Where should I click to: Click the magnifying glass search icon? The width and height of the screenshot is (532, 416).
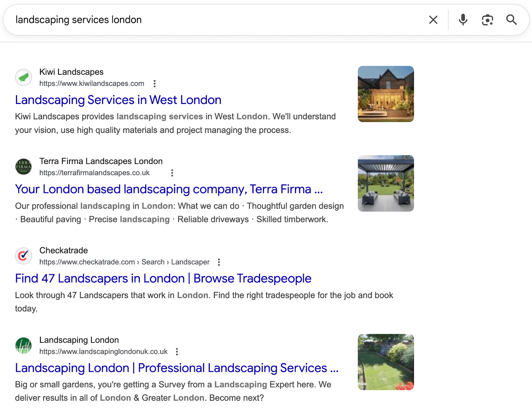(511, 20)
